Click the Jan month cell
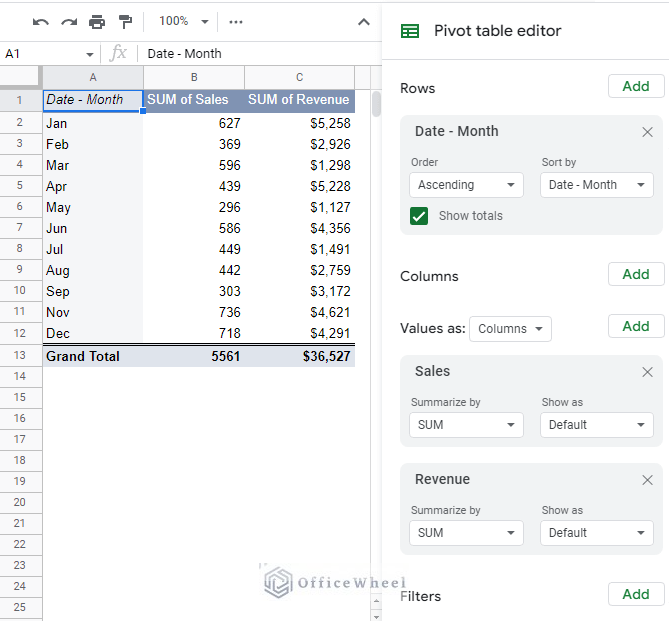 (x=93, y=123)
